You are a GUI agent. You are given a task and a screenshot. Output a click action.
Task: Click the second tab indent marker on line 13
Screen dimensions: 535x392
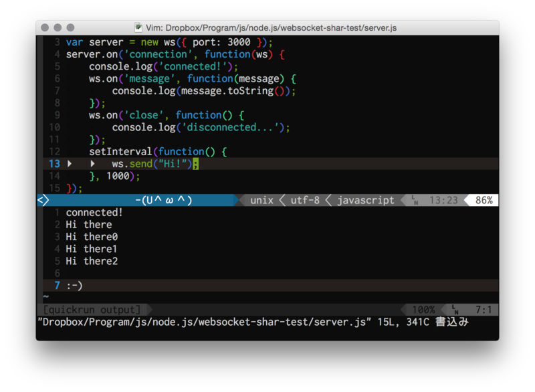92,164
